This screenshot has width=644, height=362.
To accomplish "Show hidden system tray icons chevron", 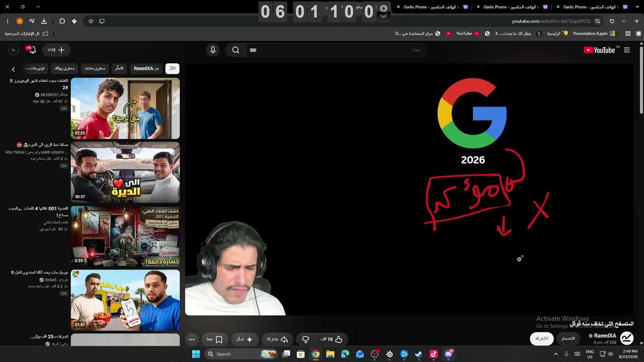I will coord(555,354).
